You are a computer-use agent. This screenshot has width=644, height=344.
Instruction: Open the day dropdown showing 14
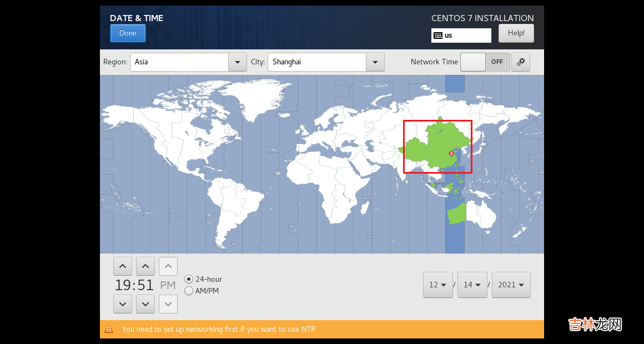point(472,285)
